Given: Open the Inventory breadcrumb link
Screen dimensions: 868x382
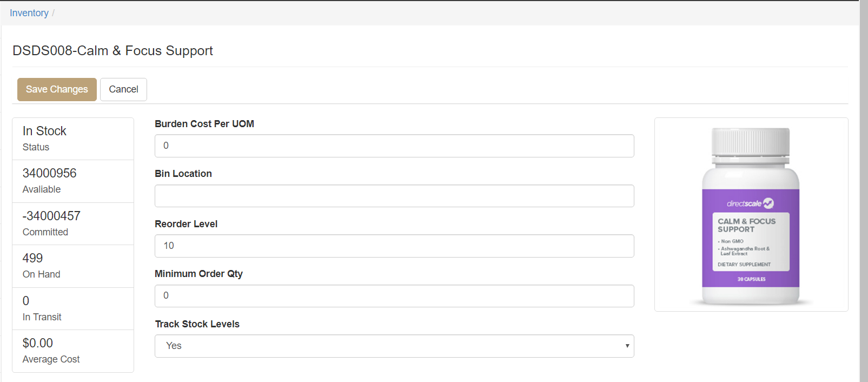Looking at the screenshot, I should (x=29, y=13).
